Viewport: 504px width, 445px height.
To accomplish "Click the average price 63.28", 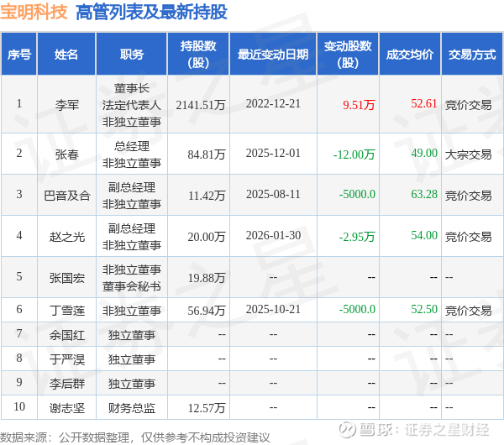I will (424, 195).
